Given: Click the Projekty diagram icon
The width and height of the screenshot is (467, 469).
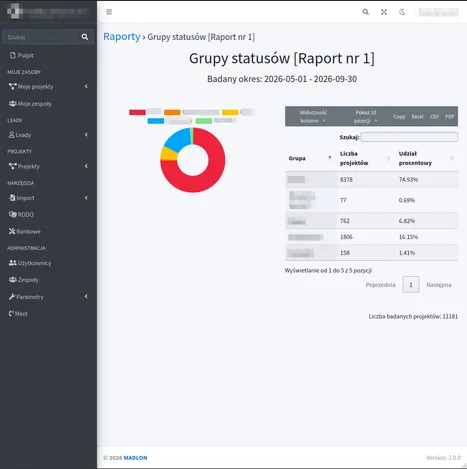Looking at the screenshot, I should pyautogui.click(x=12, y=166).
